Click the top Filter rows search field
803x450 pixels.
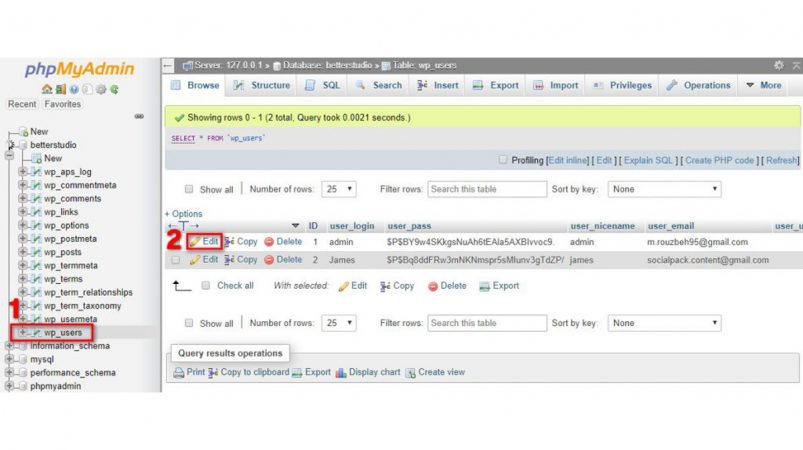click(487, 189)
